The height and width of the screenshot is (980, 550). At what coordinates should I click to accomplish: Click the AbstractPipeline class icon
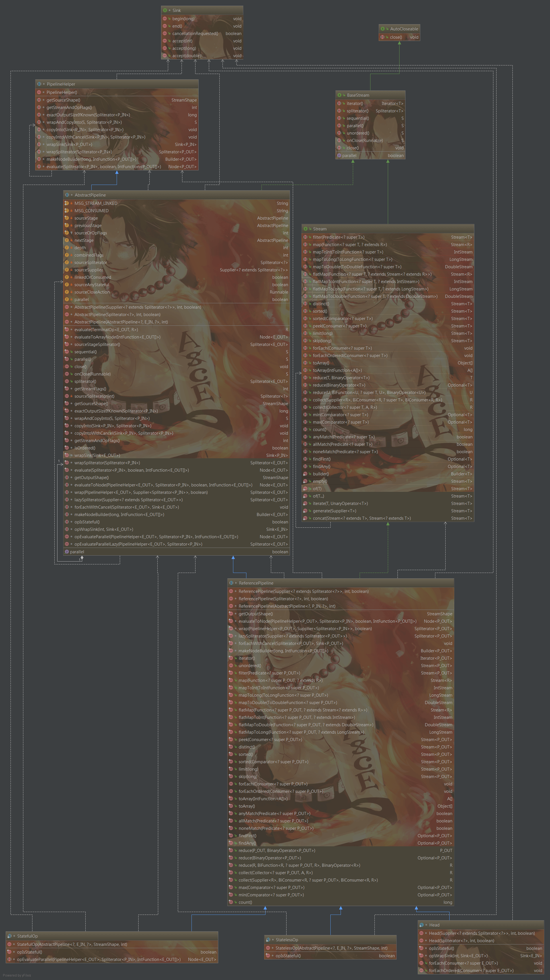pos(67,195)
